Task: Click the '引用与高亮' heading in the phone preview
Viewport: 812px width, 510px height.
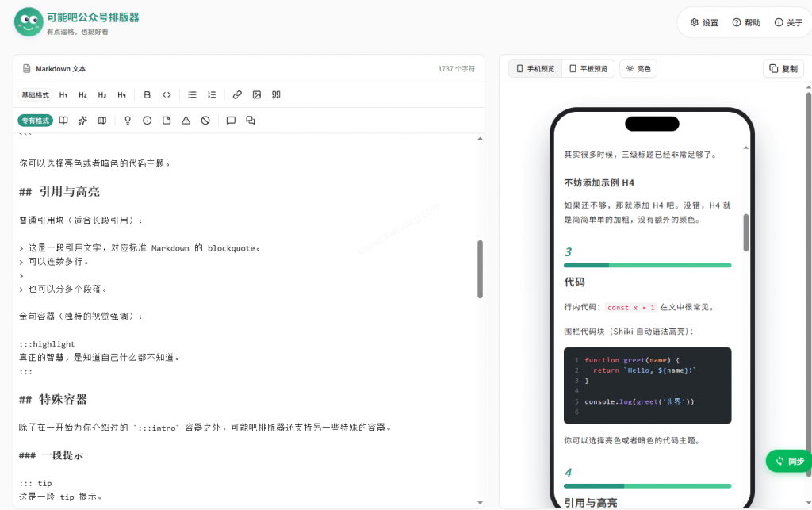Action: (590, 503)
